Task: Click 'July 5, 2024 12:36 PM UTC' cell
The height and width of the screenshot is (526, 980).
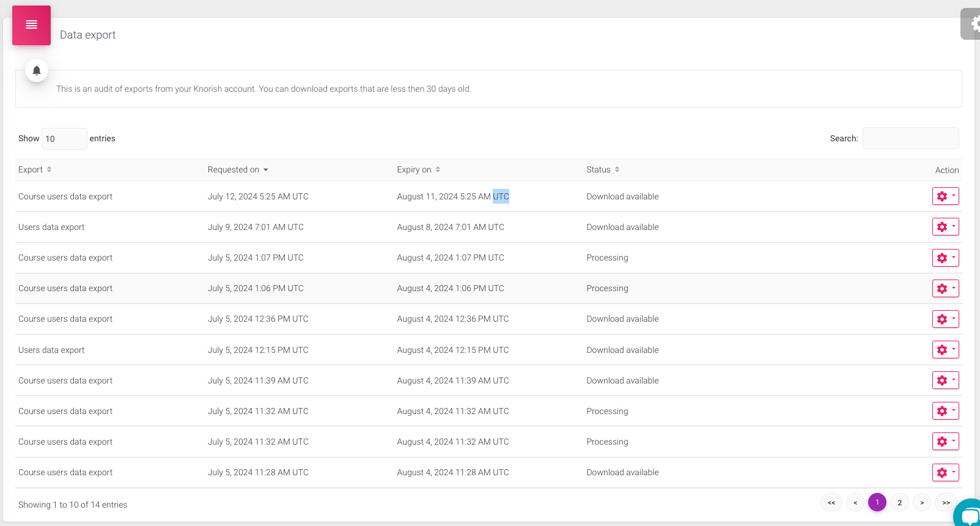Action: (x=258, y=319)
